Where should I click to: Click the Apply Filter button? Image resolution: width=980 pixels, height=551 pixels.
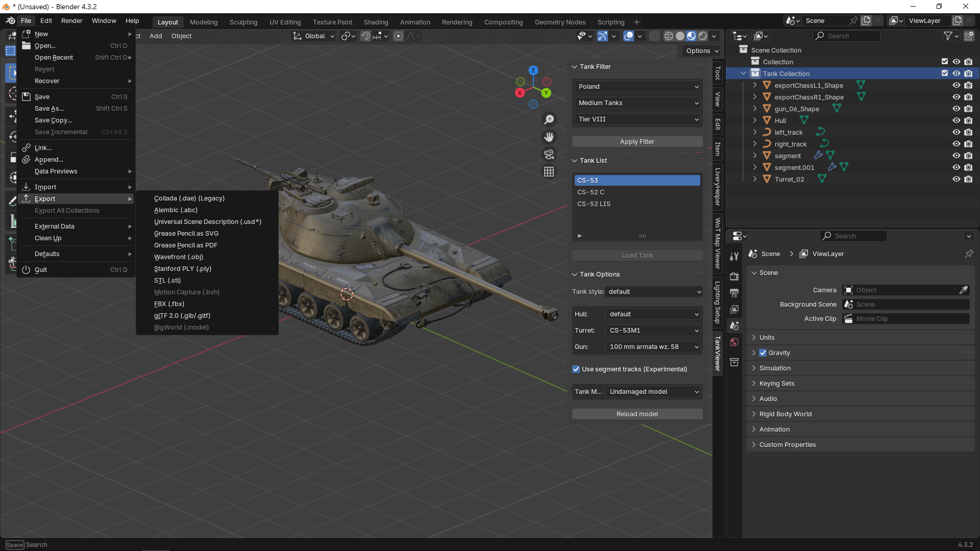(637, 141)
